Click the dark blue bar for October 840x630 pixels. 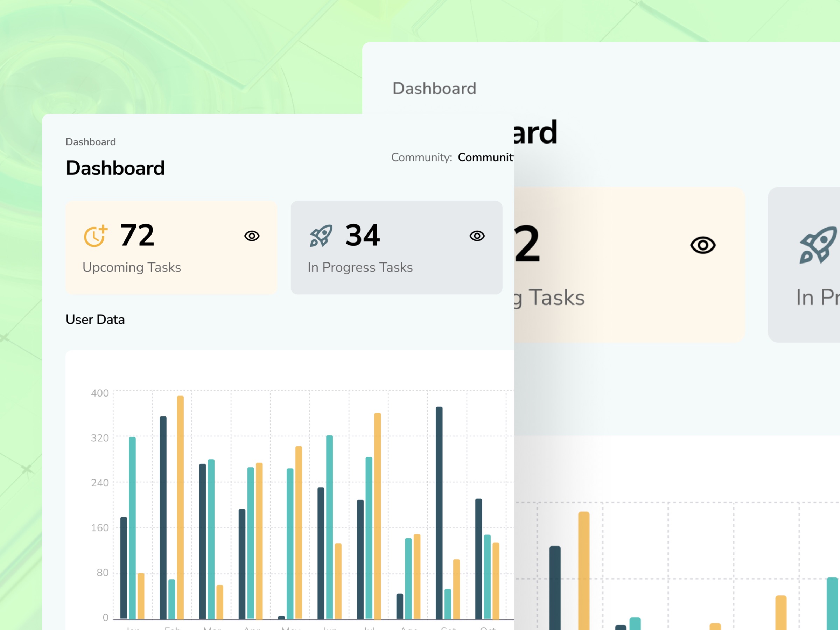coord(478,559)
